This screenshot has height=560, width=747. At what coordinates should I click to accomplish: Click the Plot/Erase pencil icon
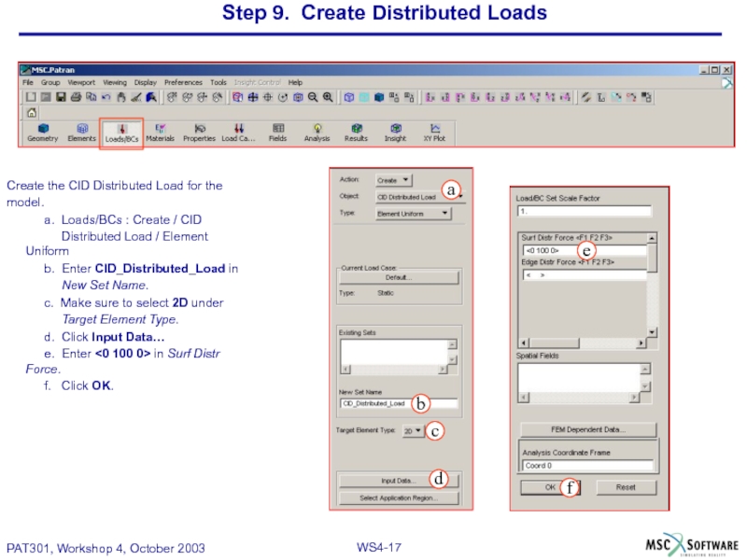tap(586, 97)
